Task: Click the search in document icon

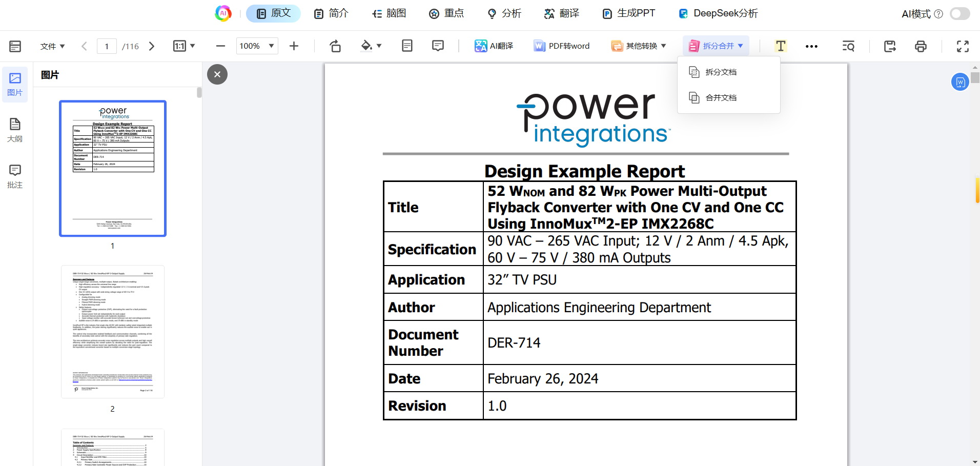Action: (848, 46)
